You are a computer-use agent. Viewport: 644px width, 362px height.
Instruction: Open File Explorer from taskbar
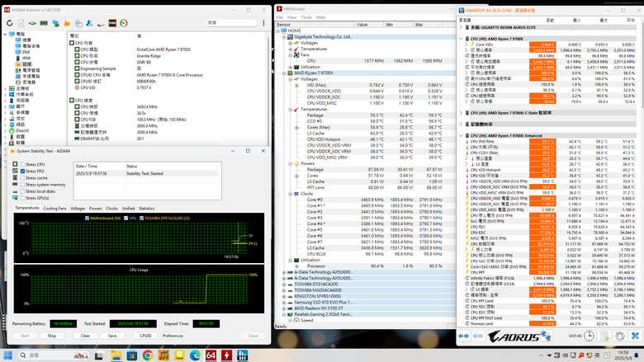coord(116,355)
